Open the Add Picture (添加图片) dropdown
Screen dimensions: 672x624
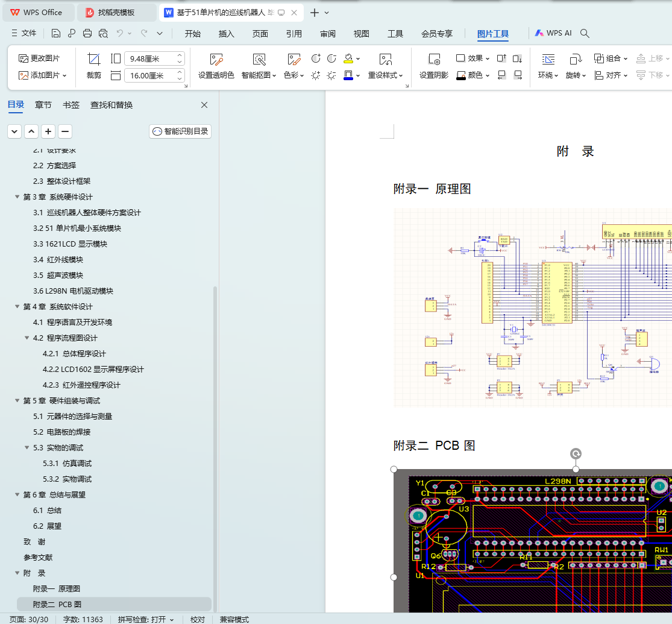point(64,75)
